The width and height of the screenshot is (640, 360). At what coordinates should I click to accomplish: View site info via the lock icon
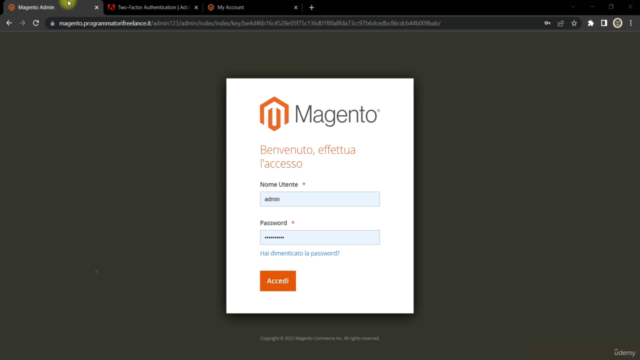[x=52, y=23]
